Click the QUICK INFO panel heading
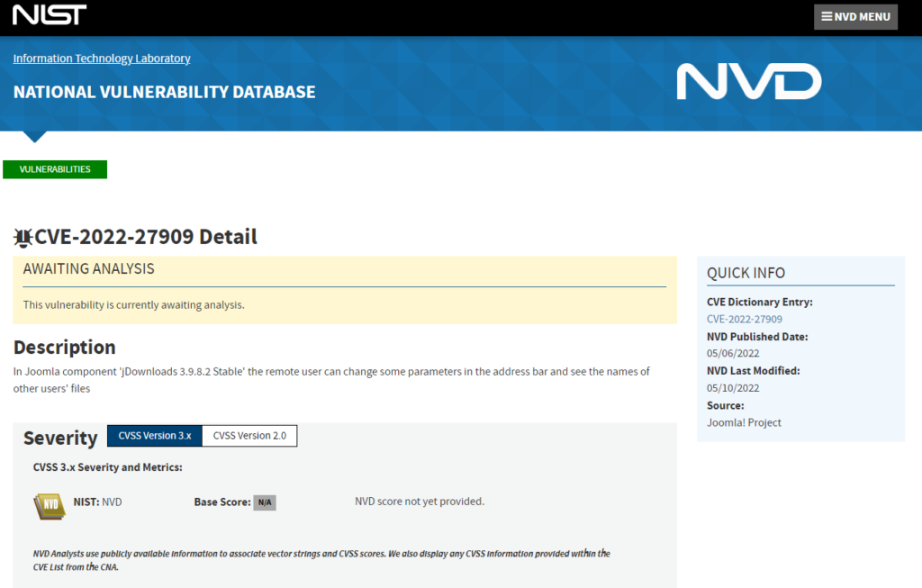922x588 pixels. (746, 273)
